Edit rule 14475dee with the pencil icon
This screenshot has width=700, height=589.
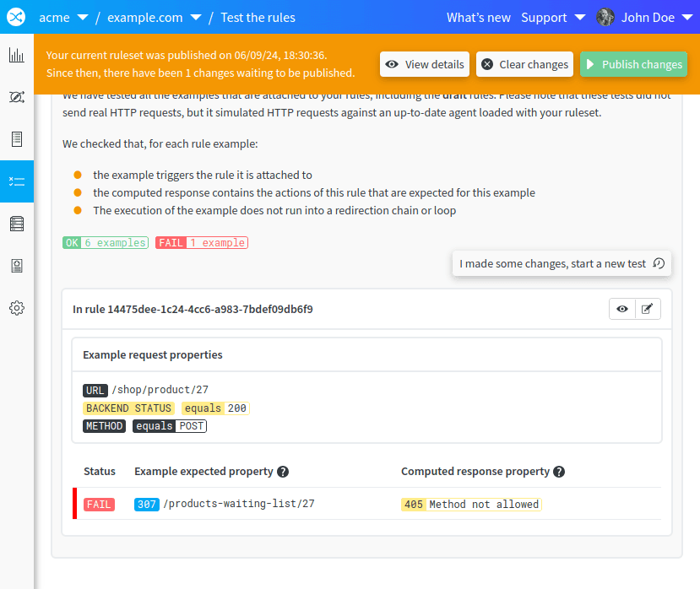pos(648,309)
